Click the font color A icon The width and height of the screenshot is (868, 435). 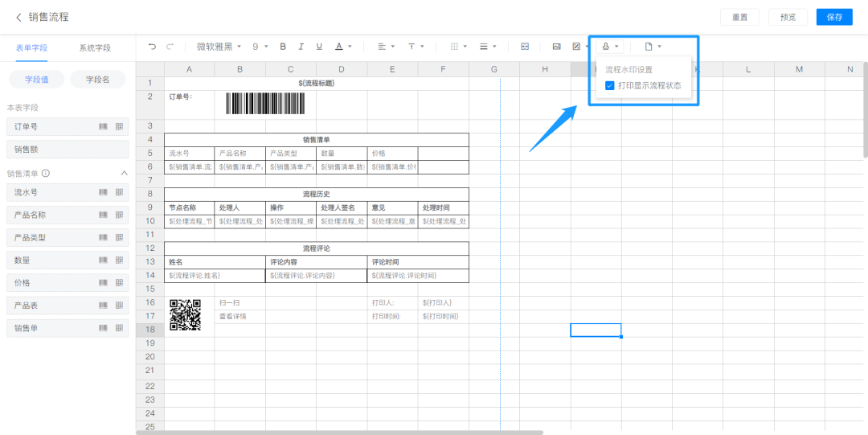click(x=339, y=47)
